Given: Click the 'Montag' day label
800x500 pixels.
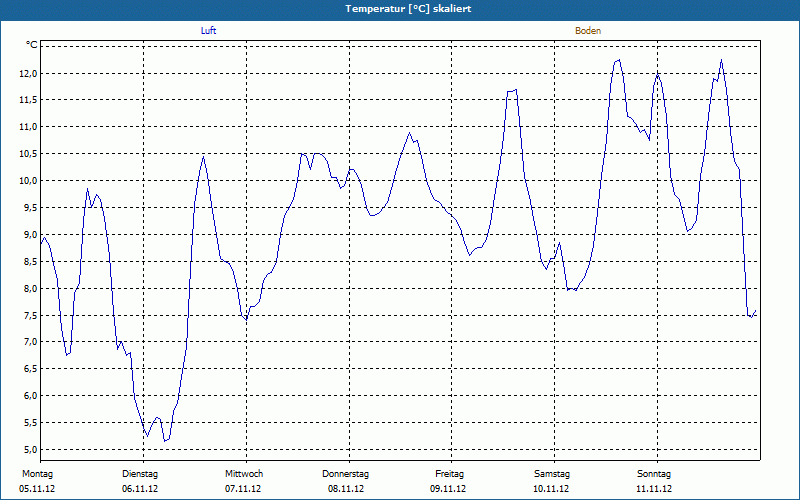Looking at the screenshot, I should click(x=37, y=474).
